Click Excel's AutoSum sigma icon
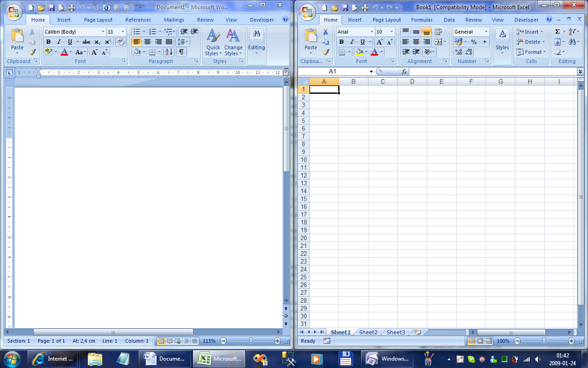The image size is (588, 368). click(557, 32)
